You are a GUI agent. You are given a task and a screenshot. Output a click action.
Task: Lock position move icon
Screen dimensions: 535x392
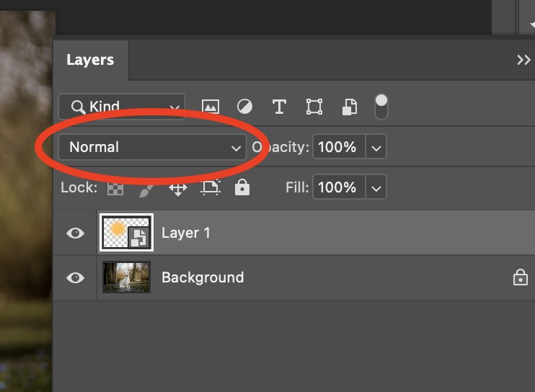click(177, 189)
